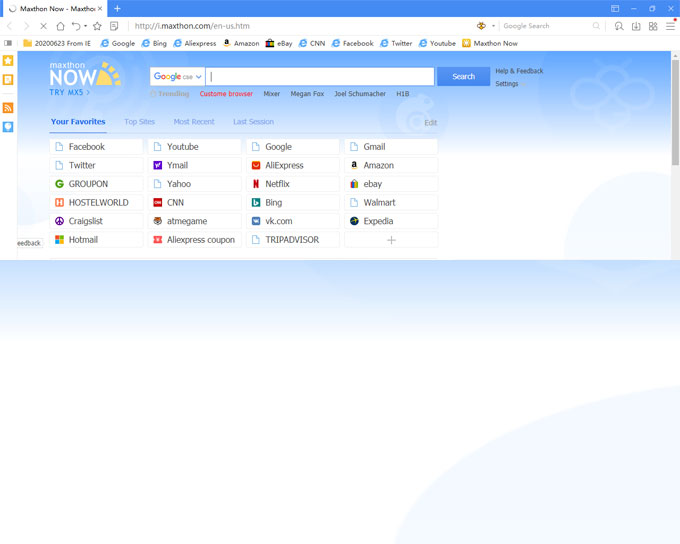Toggle the sidebar panel icon in bookmarks bar
This screenshot has height=544, width=680.
8,43
